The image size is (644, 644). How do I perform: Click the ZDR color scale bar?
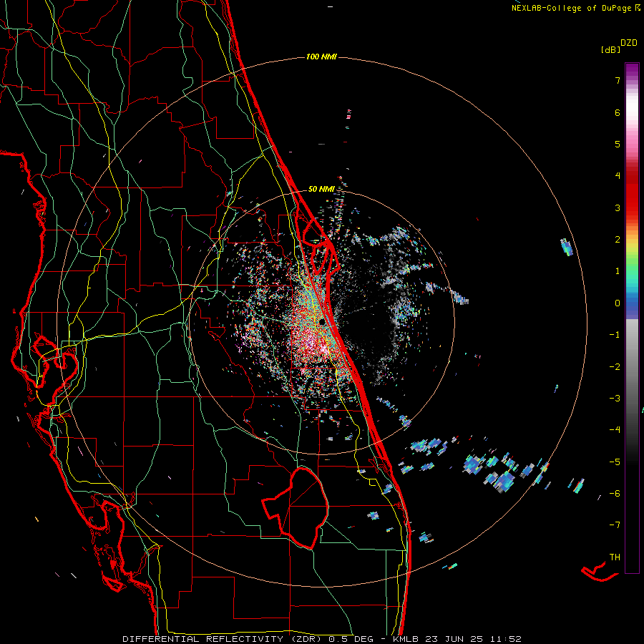pos(632,318)
